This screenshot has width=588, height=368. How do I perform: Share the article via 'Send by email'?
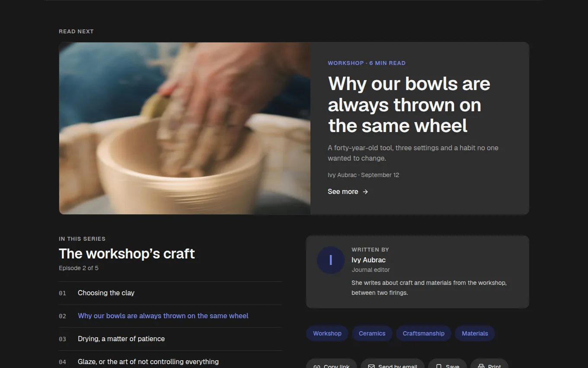[393, 364]
